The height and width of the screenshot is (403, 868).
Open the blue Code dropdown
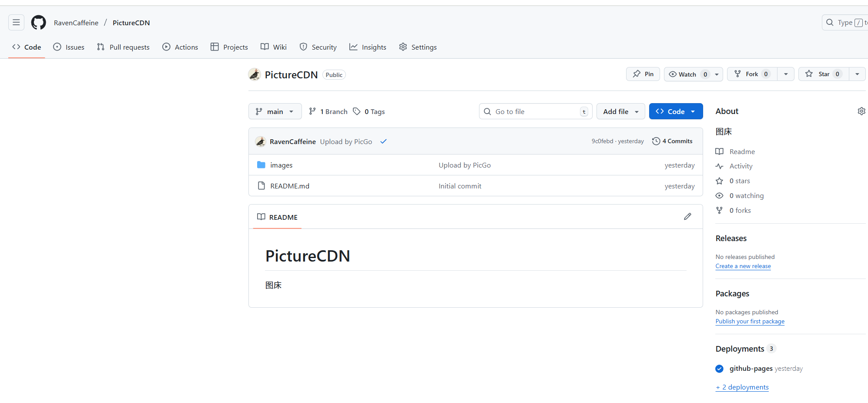(x=676, y=111)
